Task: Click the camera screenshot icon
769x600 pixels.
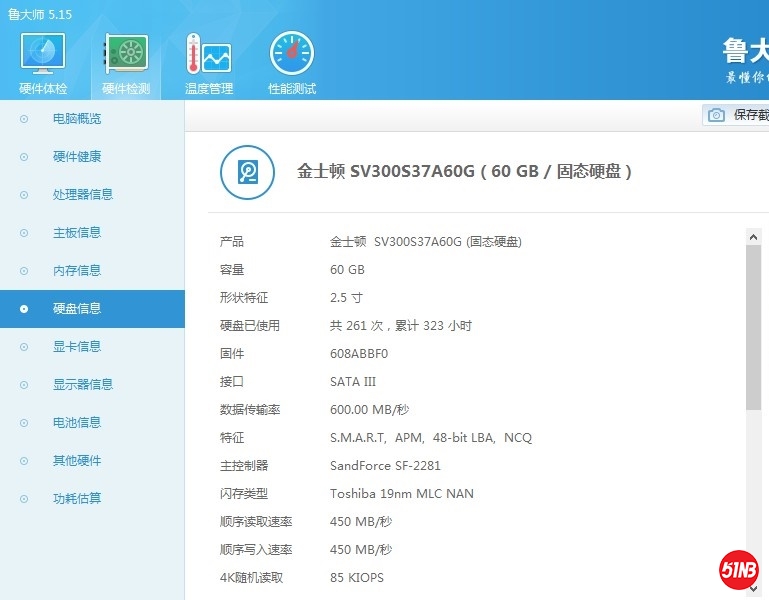Action: [x=716, y=115]
